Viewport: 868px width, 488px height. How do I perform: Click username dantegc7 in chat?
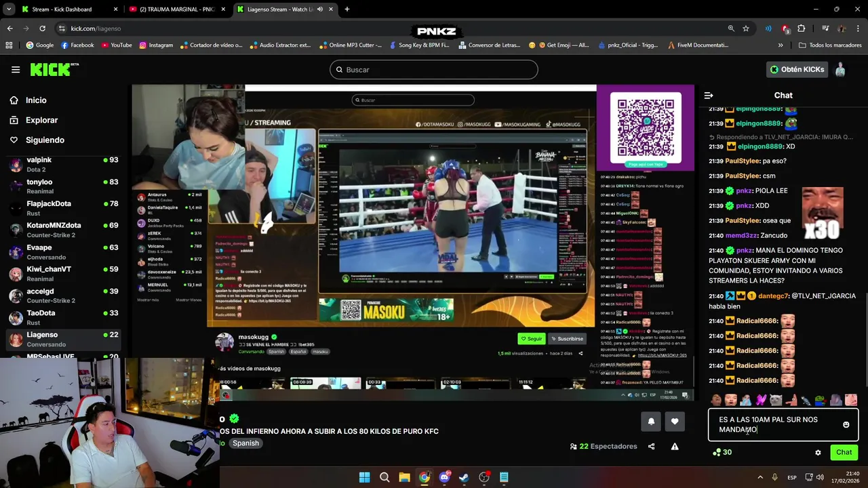coord(773,296)
